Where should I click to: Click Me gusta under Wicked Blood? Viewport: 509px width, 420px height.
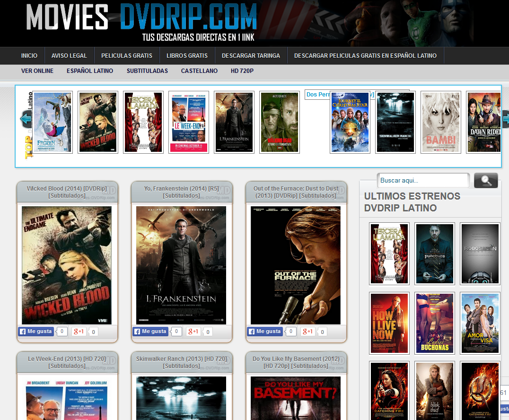point(36,332)
